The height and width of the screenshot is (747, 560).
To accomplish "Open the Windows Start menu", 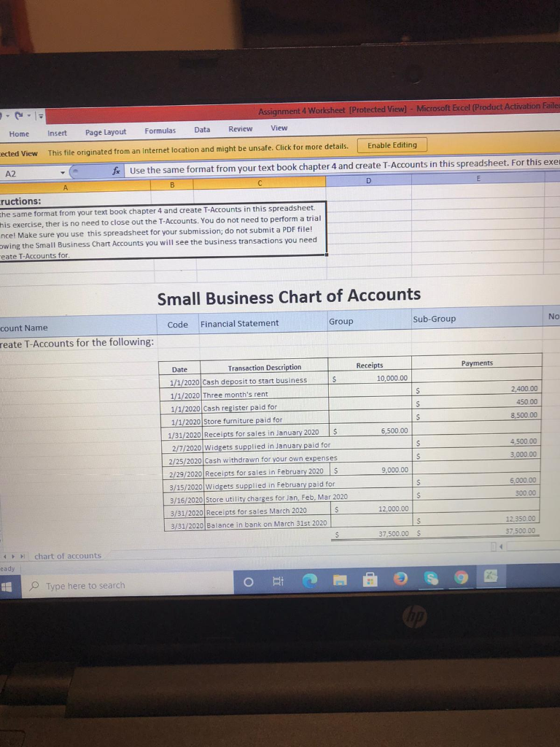I will (7, 587).
